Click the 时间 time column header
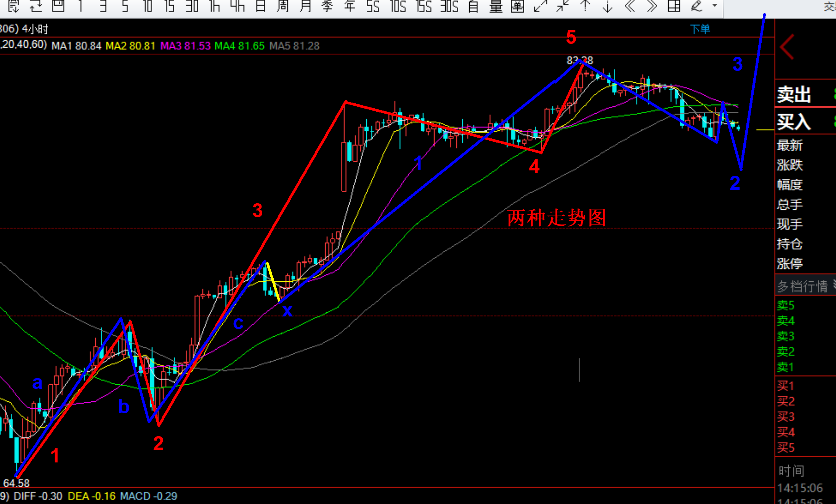This screenshot has width=836, height=504. (x=791, y=471)
